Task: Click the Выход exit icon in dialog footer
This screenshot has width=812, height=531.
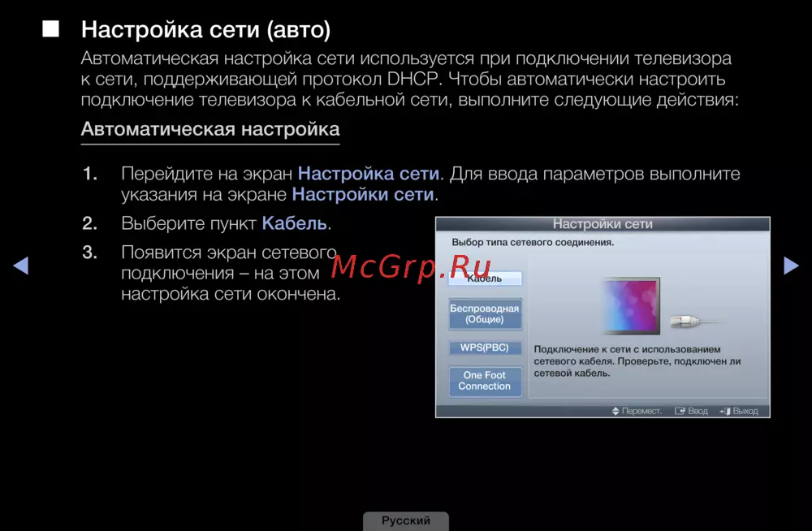Action: 724,412
